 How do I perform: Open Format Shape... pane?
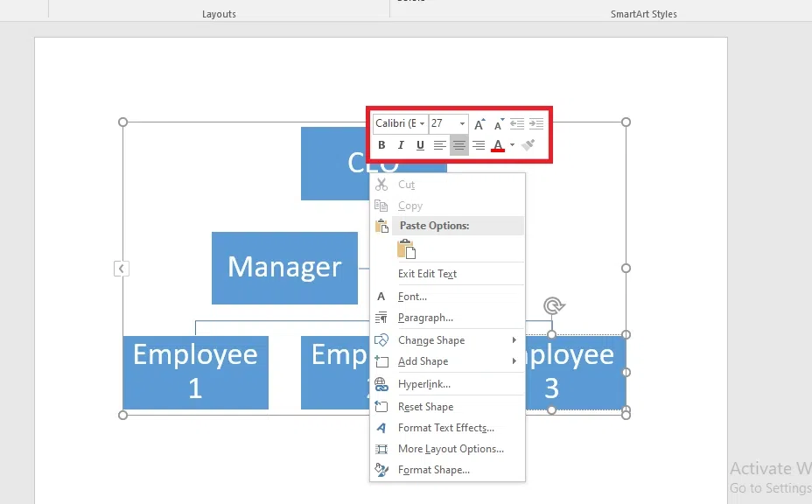(447, 470)
